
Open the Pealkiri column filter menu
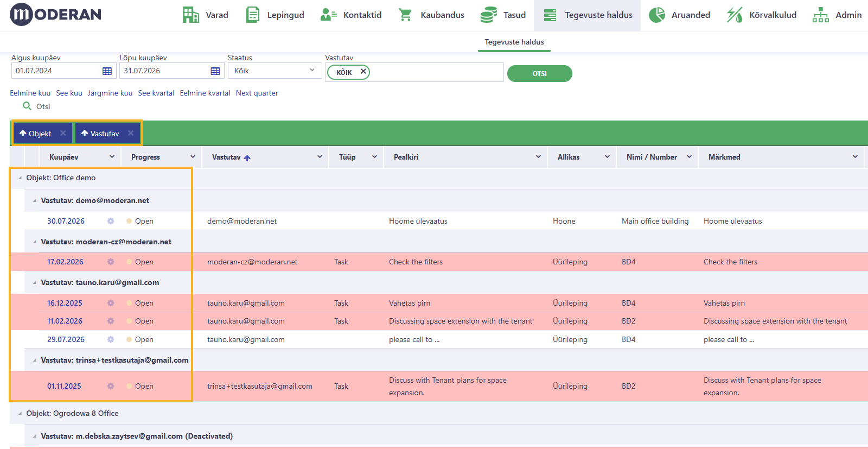click(538, 157)
